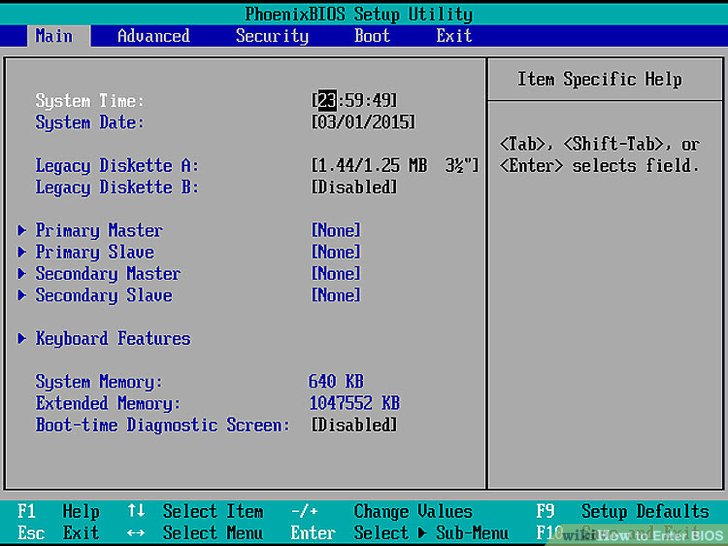Expand the Secondary Master submenu arrow

22,274
